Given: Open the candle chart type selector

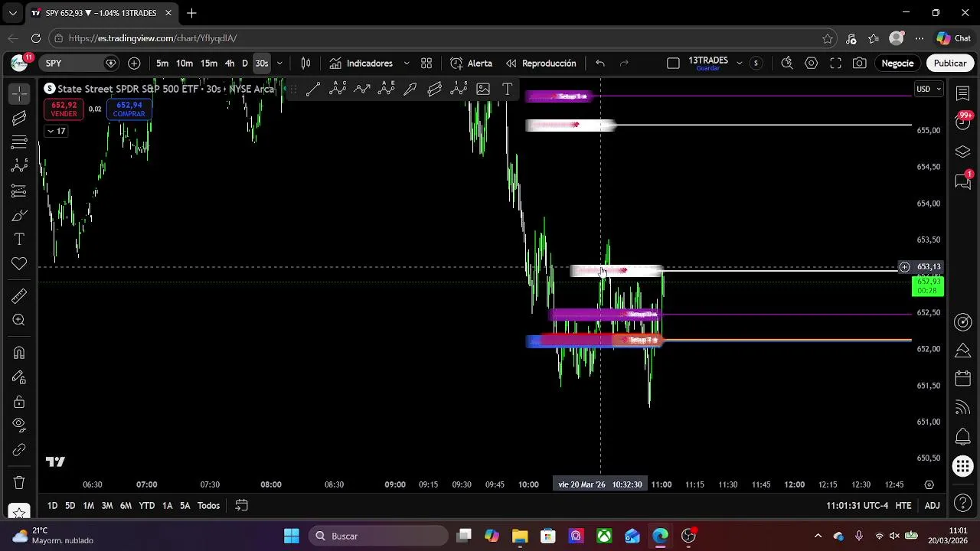Looking at the screenshot, I should coord(305,64).
